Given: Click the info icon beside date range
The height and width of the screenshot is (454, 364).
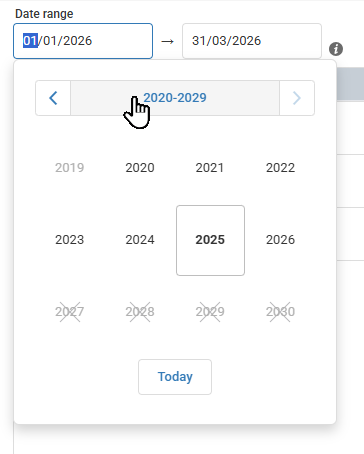Looking at the screenshot, I should tap(336, 49).
